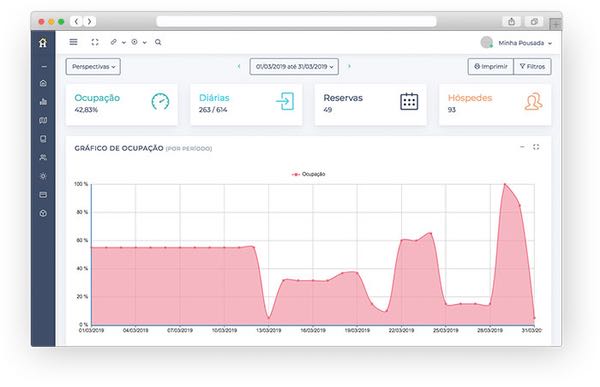Expand the occupancy chart panel to fullscreen
This screenshot has height=387, width=600.
point(536,147)
